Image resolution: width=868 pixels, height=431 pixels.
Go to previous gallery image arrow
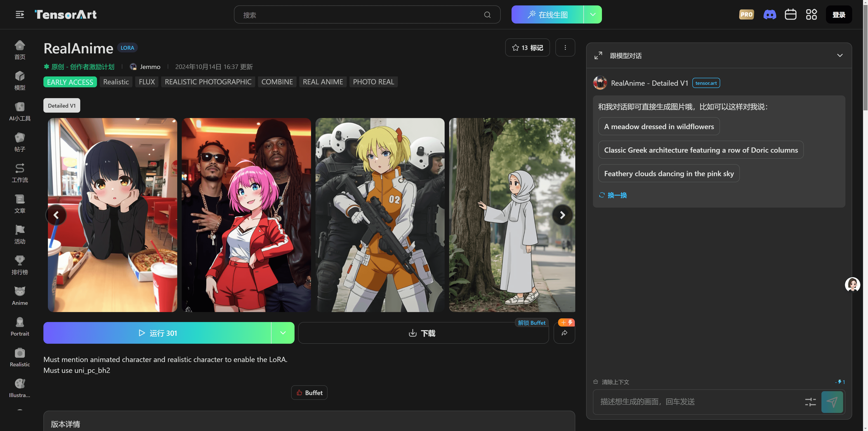56,215
